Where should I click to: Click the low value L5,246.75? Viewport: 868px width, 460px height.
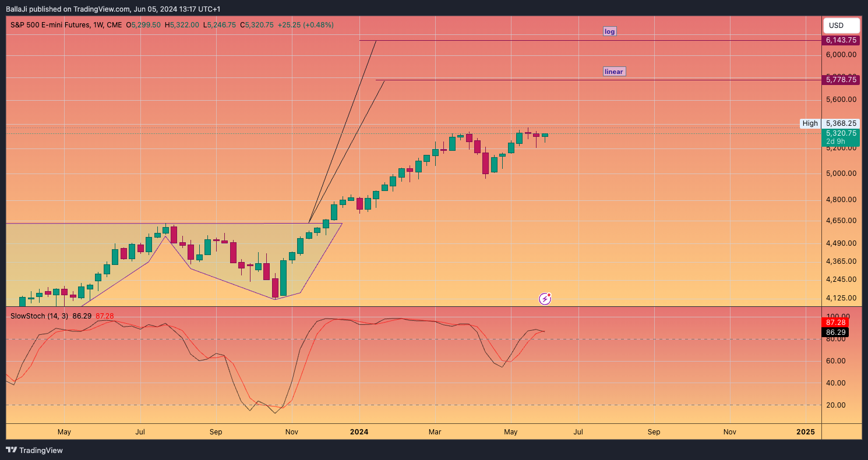(x=219, y=25)
